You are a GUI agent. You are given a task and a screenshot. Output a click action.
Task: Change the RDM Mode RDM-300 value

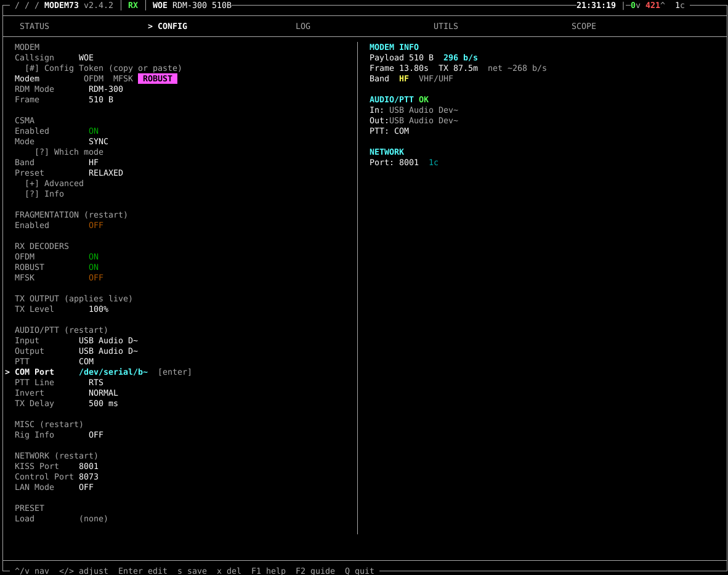[106, 89]
